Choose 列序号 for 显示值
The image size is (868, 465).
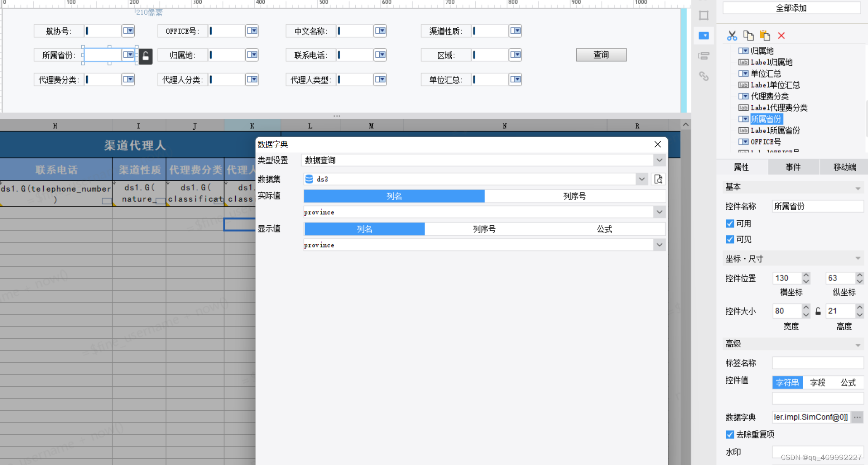[x=485, y=229]
